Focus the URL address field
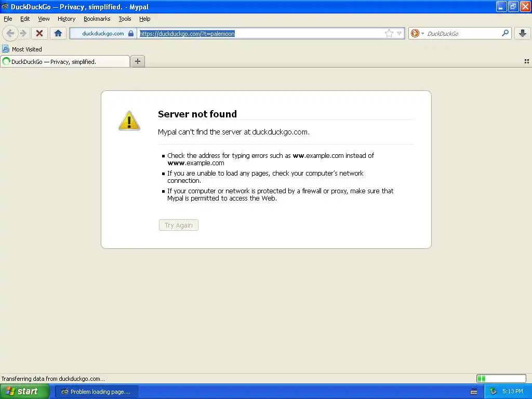532x399 pixels. coord(261,33)
